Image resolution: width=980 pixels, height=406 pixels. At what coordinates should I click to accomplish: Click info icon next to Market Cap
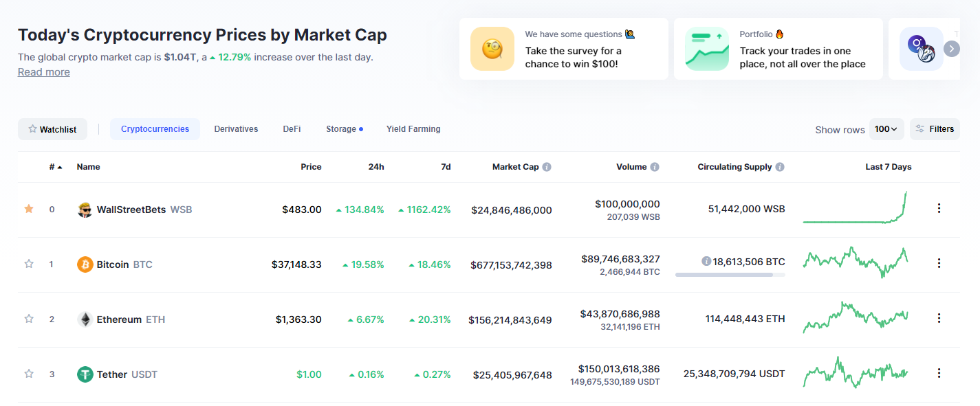(x=547, y=167)
